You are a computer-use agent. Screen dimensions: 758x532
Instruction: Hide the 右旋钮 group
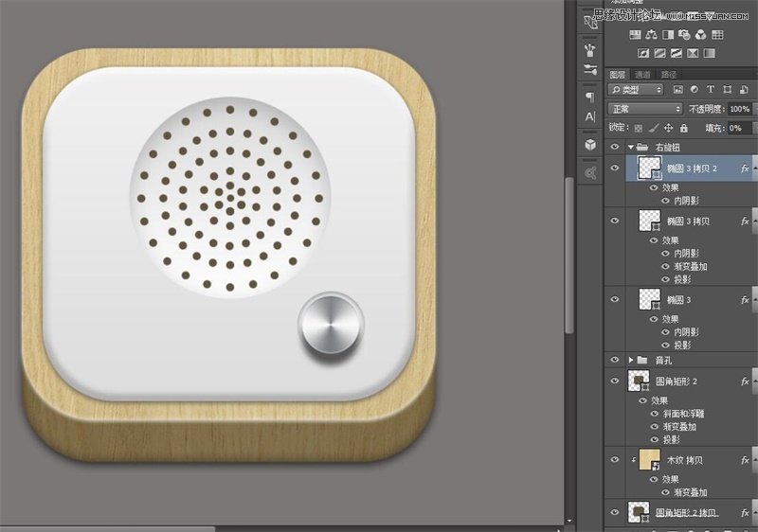coord(614,147)
